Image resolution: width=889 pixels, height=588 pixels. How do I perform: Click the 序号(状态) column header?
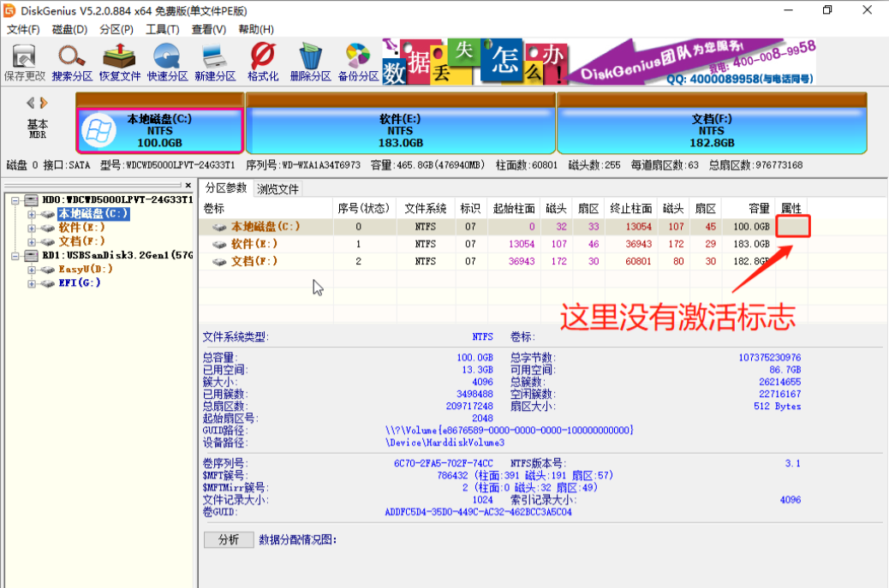pos(364,209)
